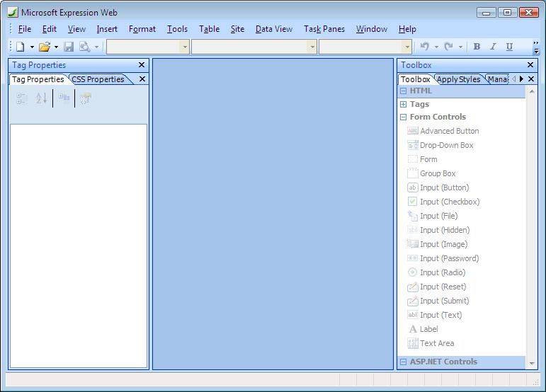
Task: Collapse the Form Controls section
Action: coord(403,117)
